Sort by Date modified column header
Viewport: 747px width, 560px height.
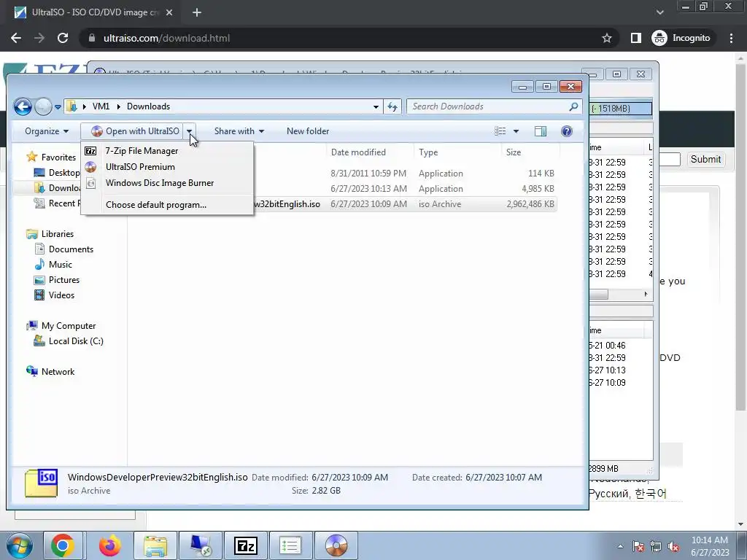[370, 152]
